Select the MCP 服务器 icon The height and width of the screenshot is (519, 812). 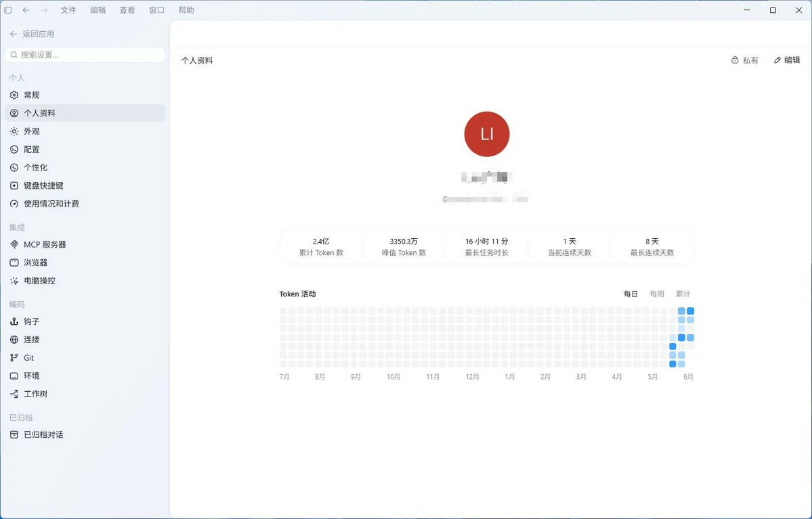14,244
